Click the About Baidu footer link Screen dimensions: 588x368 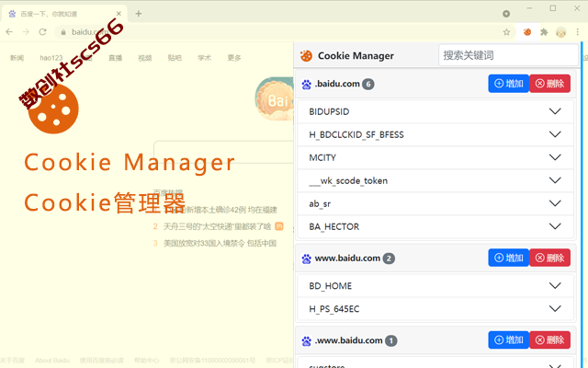tap(52, 361)
